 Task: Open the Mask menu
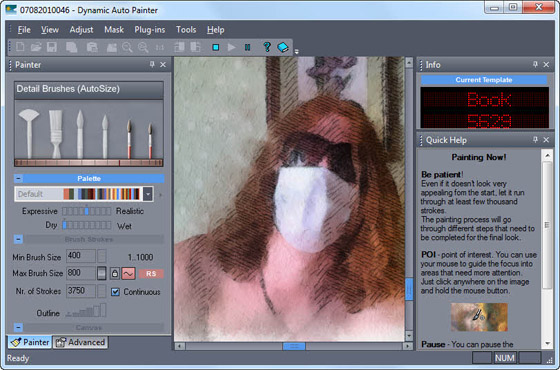coord(114,30)
